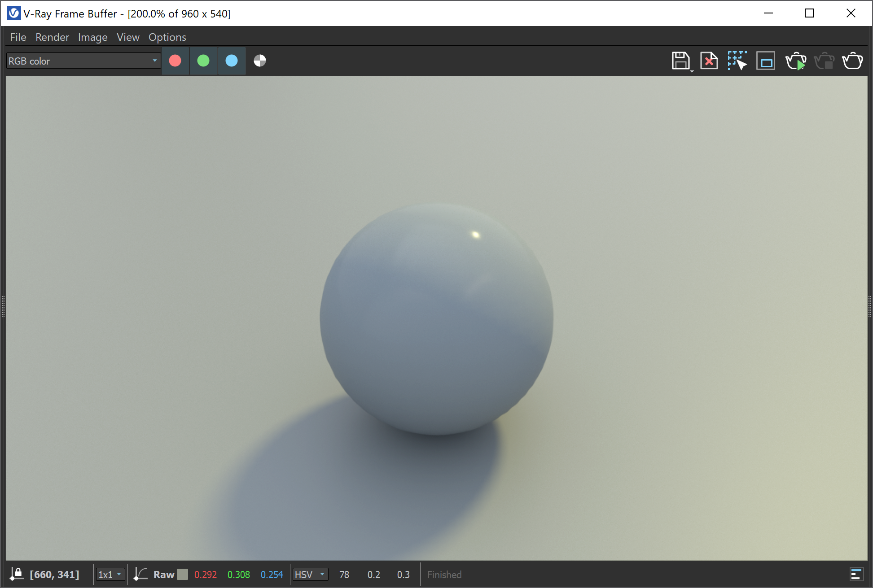This screenshot has width=873, height=588.
Task: Open the File menu
Action: [x=18, y=37]
